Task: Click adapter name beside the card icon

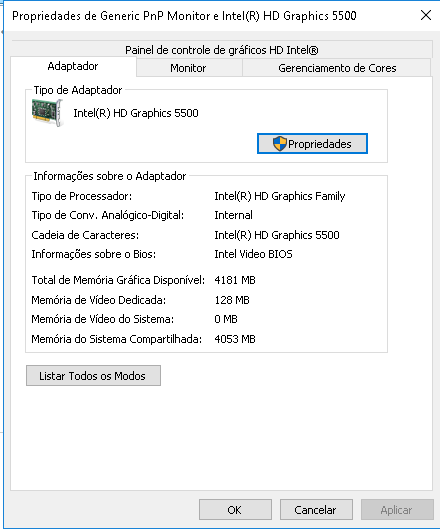Action: [x=136, y=113]
